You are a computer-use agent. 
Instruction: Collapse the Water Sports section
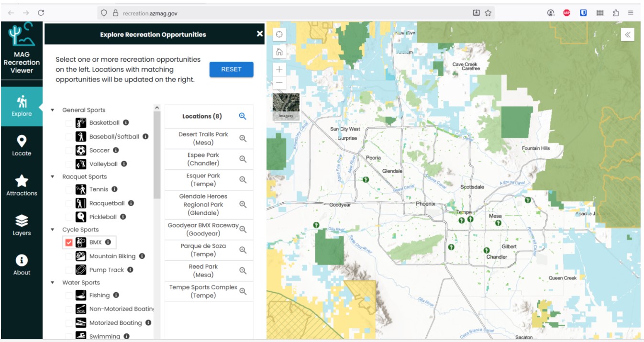coord(53,283)
